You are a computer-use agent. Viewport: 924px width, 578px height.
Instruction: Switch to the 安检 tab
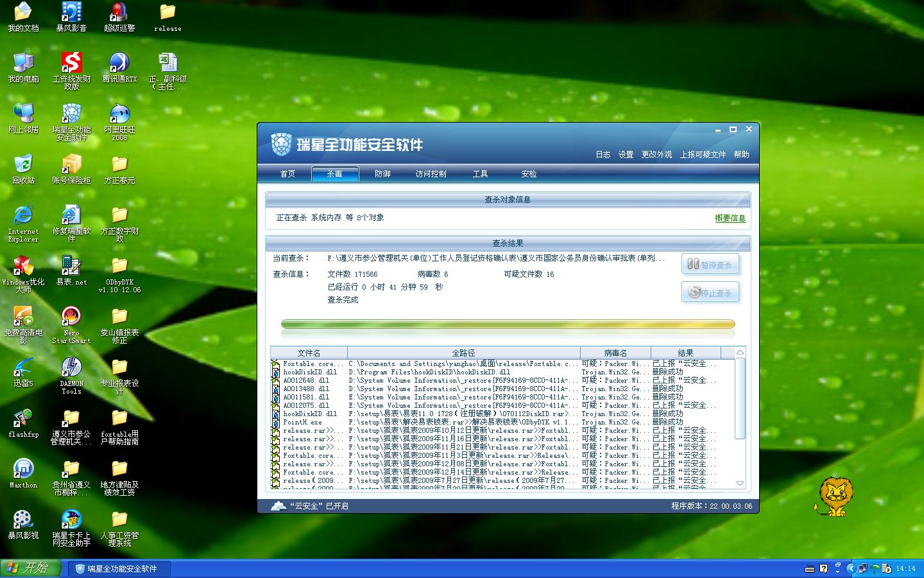(x=529, y=174)
